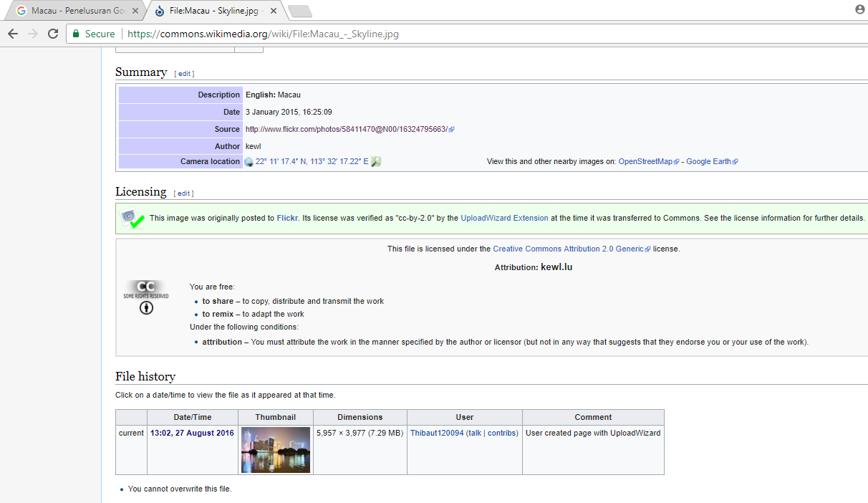Viewport: 868px width, 503px height.
Task: Click the globe icon beside camera coordinates
Action: [249, 162]
